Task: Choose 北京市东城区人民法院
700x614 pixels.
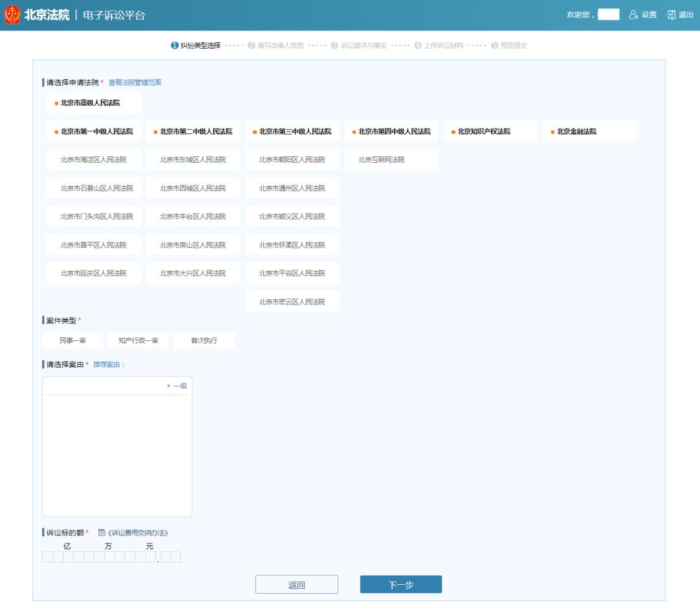Action: coord(193,159)
